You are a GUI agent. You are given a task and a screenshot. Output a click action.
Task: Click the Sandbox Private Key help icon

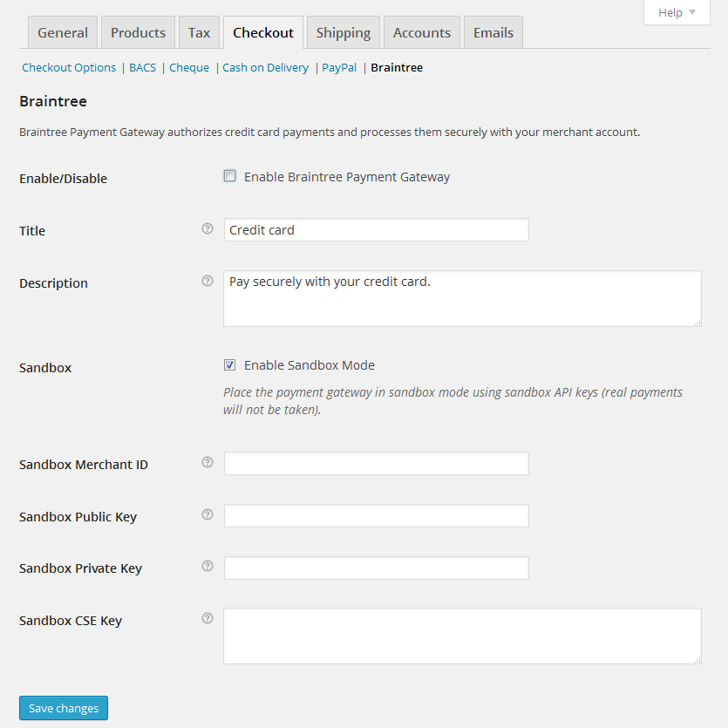click(208, 566)
